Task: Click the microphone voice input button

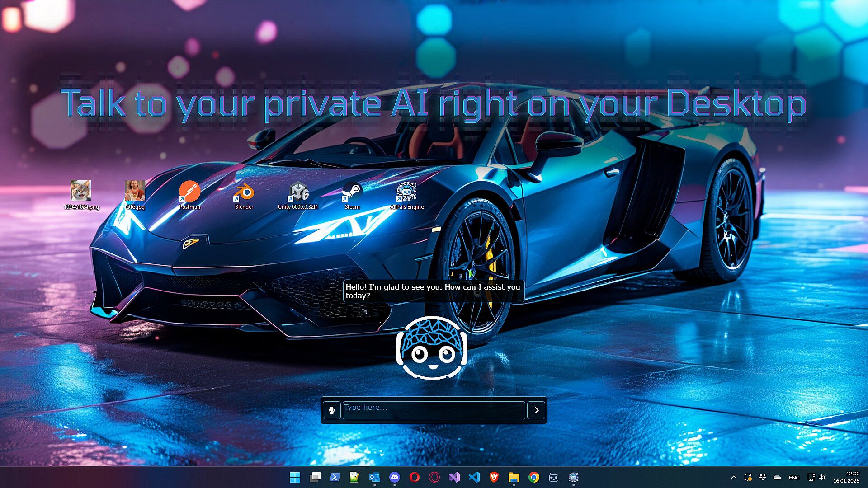Action: coord(331,410)
